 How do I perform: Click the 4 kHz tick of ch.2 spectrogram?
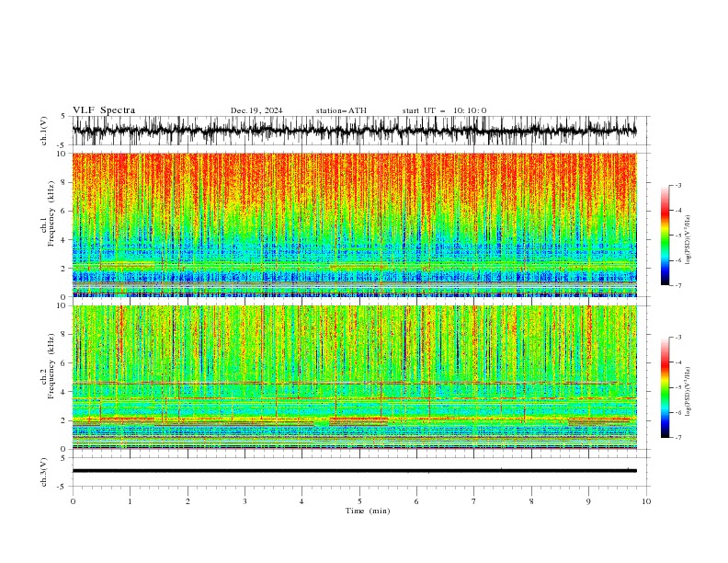pos(65,392)
